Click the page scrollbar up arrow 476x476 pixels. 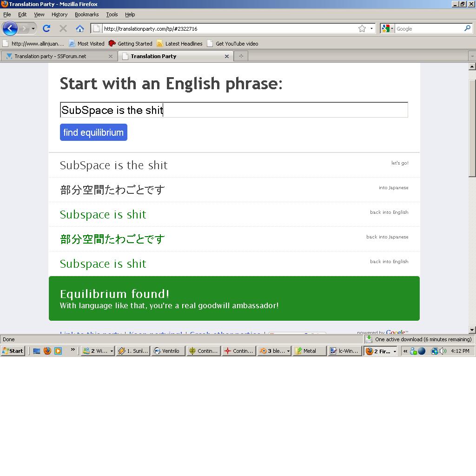(472, 66)
